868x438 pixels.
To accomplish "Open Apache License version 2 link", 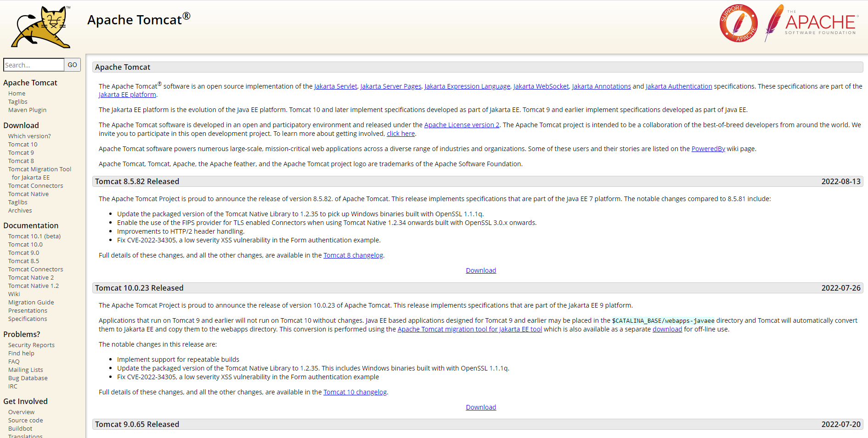I will pos(462,125).
